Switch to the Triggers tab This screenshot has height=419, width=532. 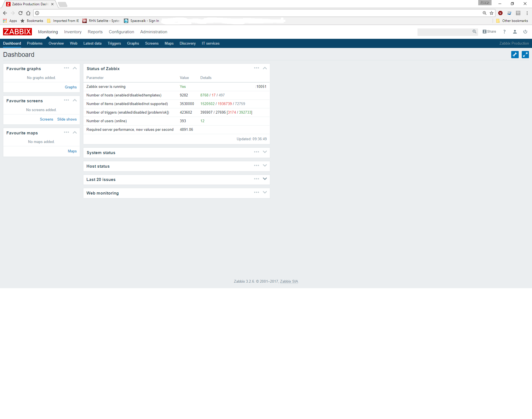click(x=114, y=44)
